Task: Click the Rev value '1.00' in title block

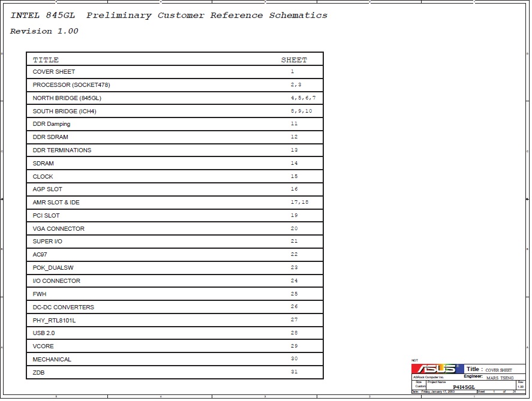Action: pyautogui.click(x=521, y=387)
